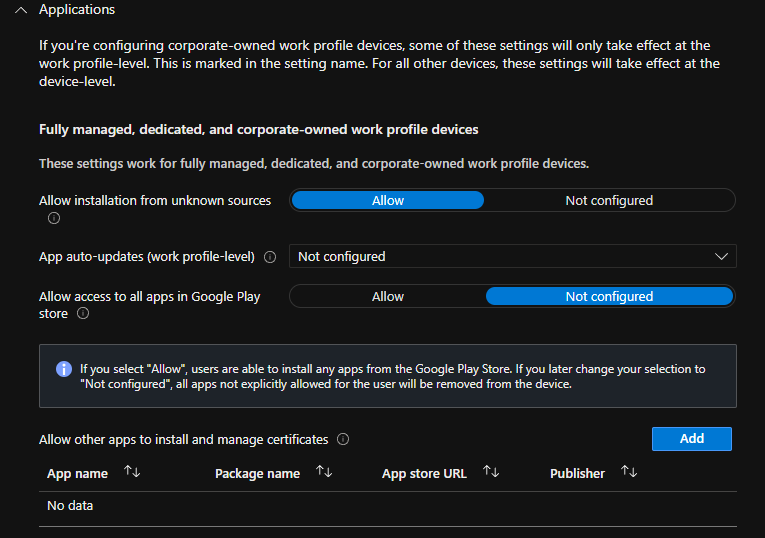Click Add to allow certificate apps
The image size is (765, 538).
pyautogui.click(x=691, y=439)
